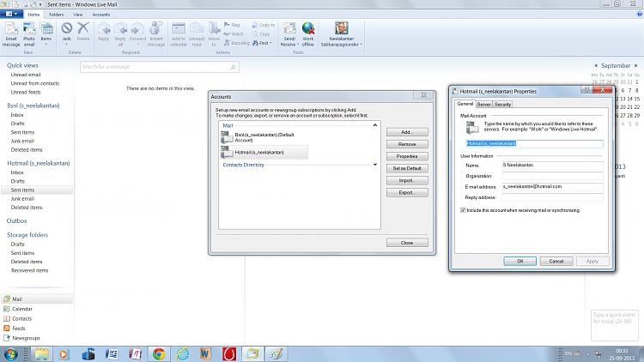Image resolution: width=644 pixels, height=362 pixels.
Task: Open Unread from contacts quick view
Action: 35,83
